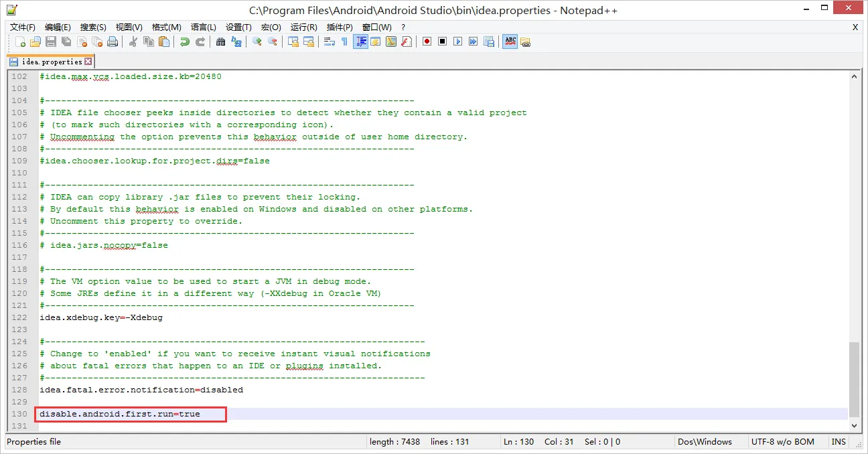Click the Save file toolbar icon
The height and width of the screenshot is (454, 868).
[x=51, y=42]
